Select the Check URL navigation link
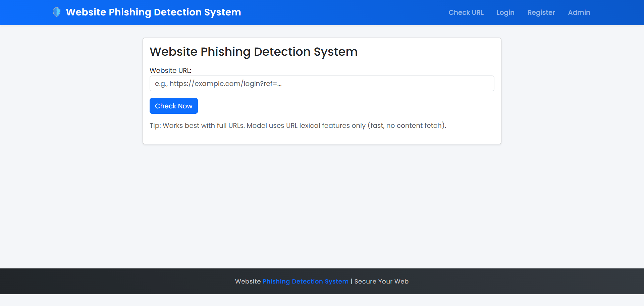 pos(466,12)
